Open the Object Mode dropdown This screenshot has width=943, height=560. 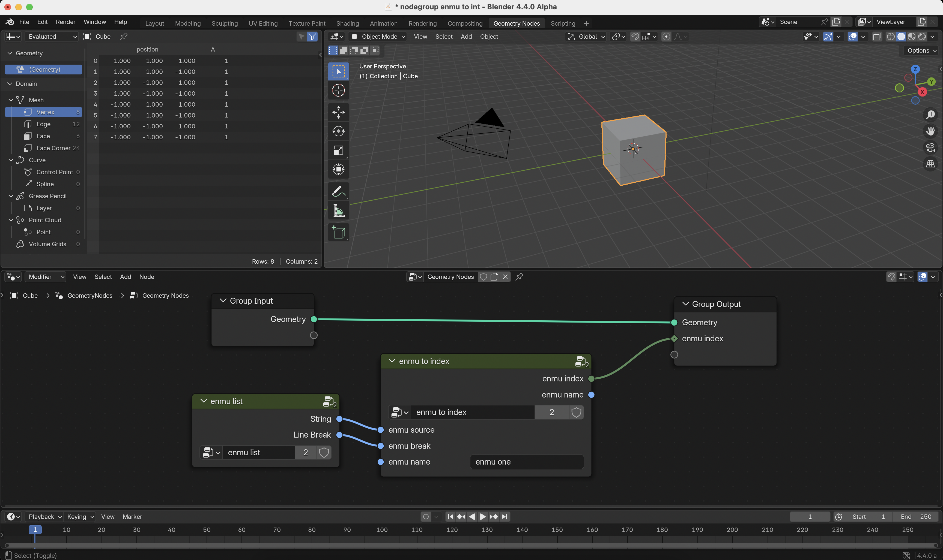[x=378, y=37]
